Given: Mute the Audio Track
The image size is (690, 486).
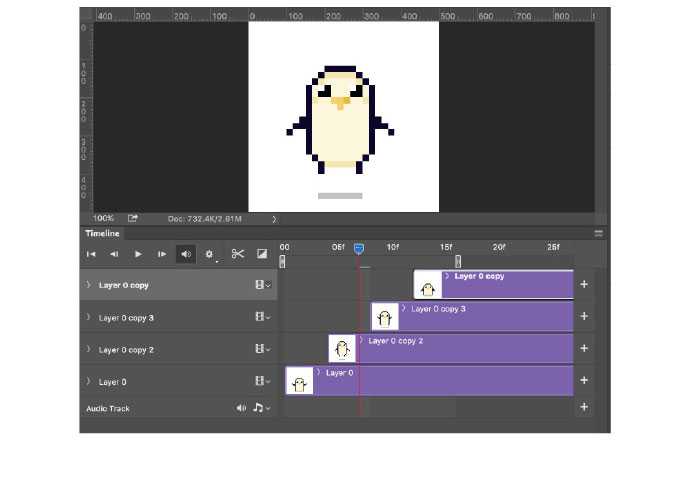Looking at the screenshot, I should click(x=241, y=408).
